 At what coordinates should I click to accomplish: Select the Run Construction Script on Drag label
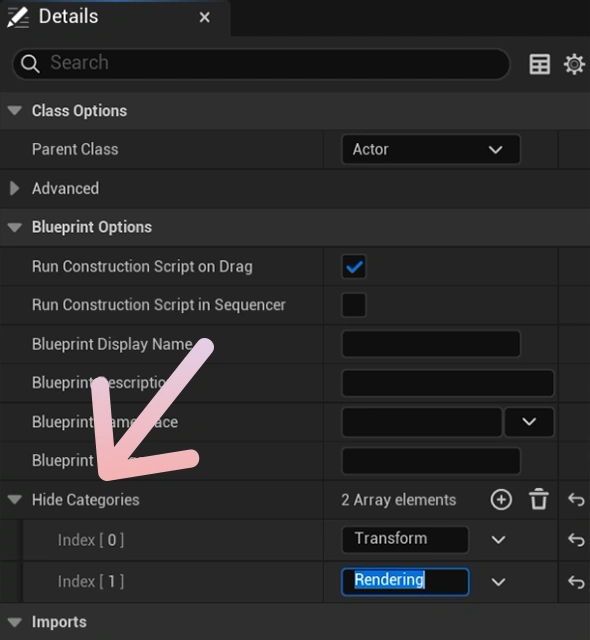[142, 267]
